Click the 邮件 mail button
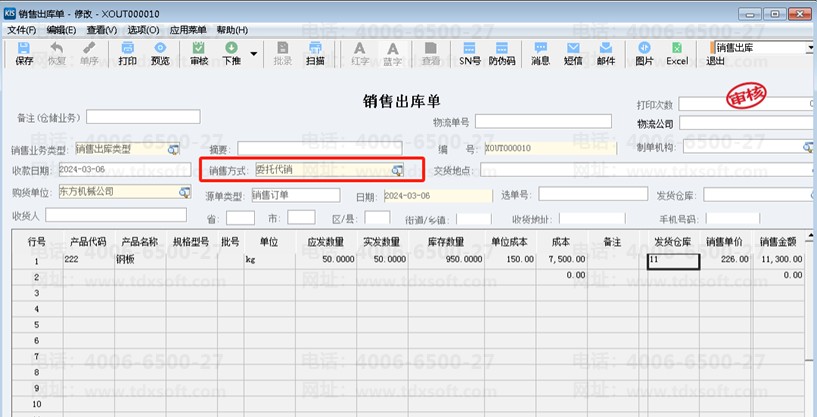 (x=606, y=54)
